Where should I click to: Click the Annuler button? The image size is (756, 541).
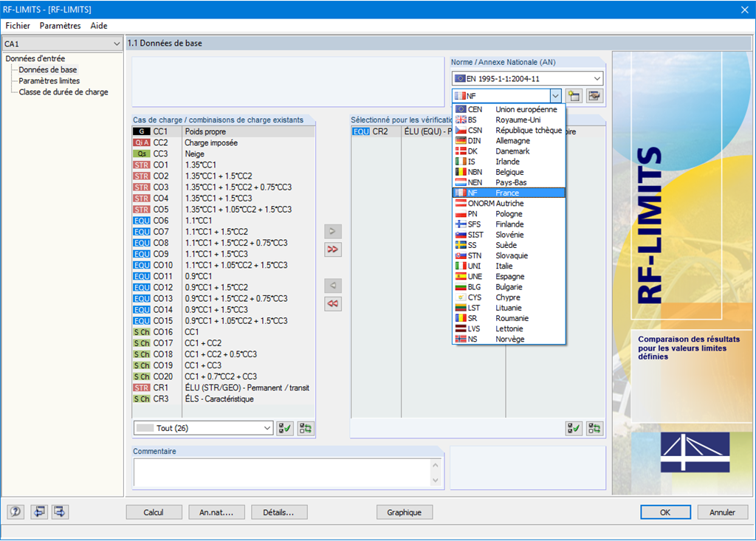tap(722, 512)
